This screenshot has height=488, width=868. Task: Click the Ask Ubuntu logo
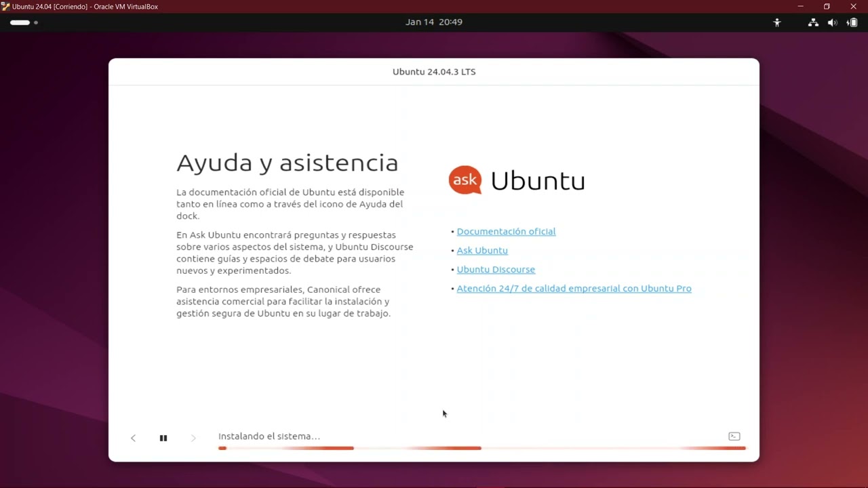517,180
